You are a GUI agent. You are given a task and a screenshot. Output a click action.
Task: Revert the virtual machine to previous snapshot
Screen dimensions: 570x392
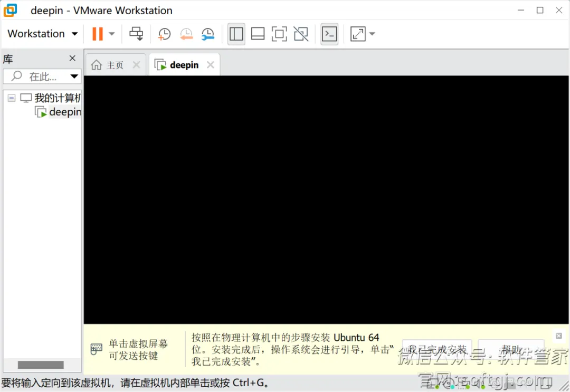186,34
